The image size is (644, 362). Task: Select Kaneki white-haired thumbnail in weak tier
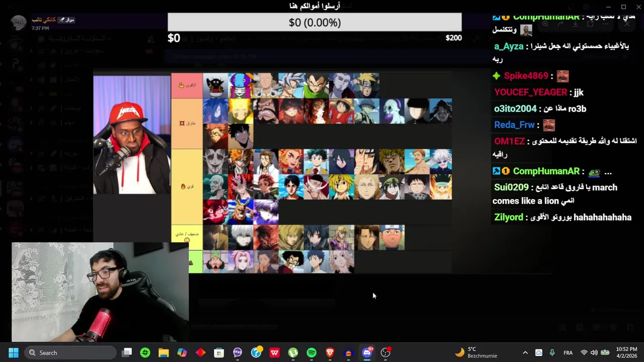pos(240,237)
